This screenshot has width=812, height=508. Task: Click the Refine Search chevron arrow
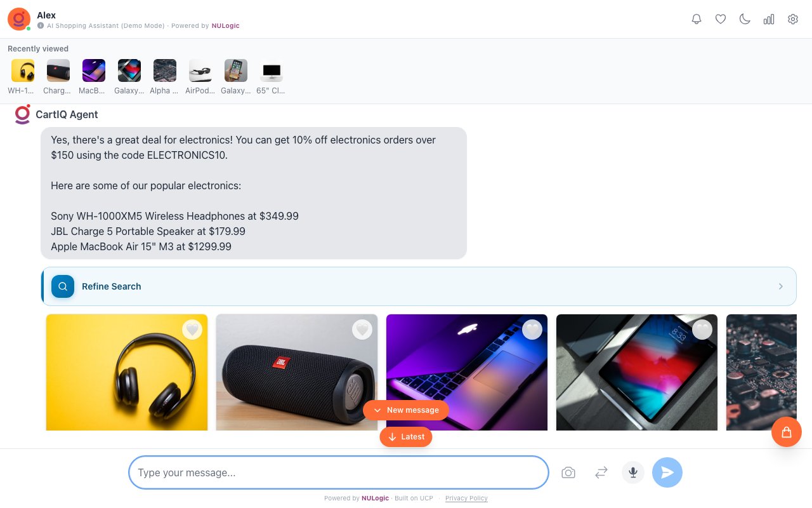(781, 286)
